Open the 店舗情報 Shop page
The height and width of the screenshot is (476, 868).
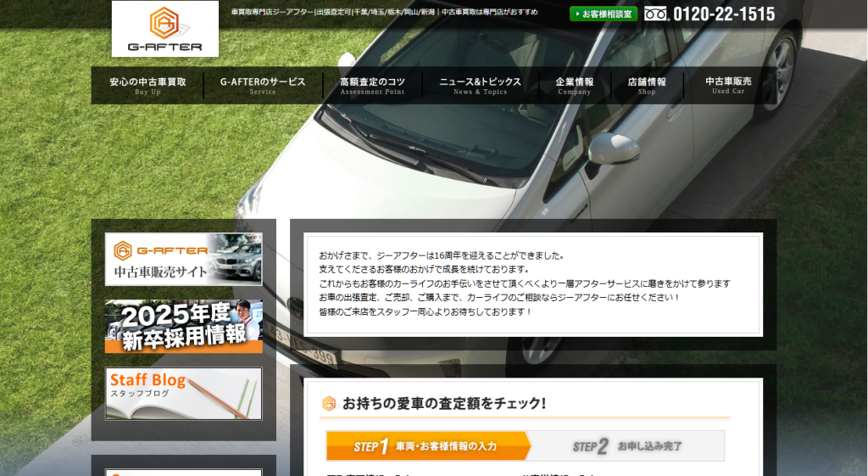pos(647,86)
